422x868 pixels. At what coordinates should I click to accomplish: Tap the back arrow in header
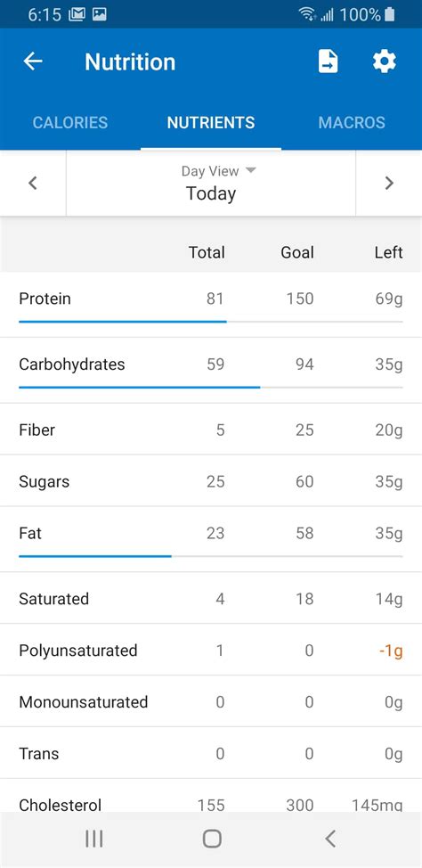[33, 61]
